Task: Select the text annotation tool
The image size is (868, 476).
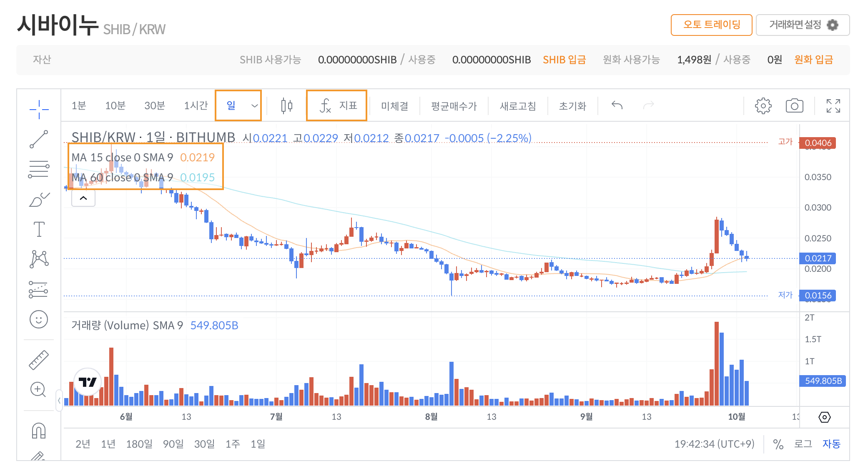Action: click(39, 229)
